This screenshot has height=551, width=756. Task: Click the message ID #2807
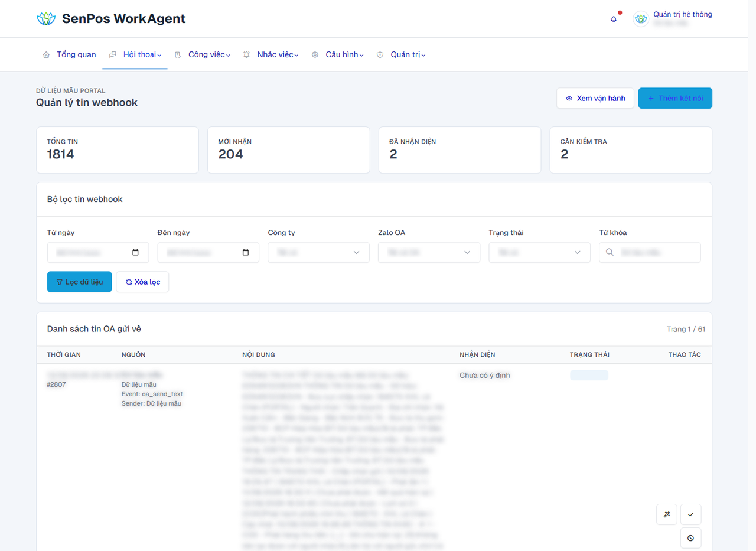(57, 384)
